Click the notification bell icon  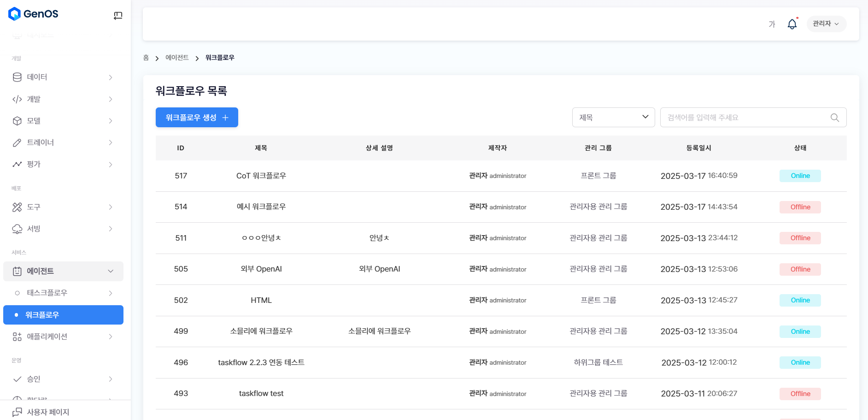tap(792, 24)
